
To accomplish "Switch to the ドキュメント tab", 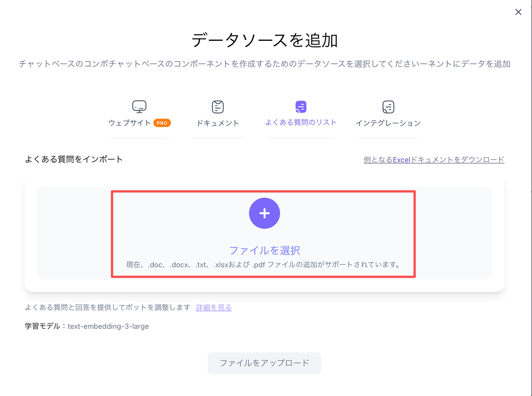I will [217, 123].
